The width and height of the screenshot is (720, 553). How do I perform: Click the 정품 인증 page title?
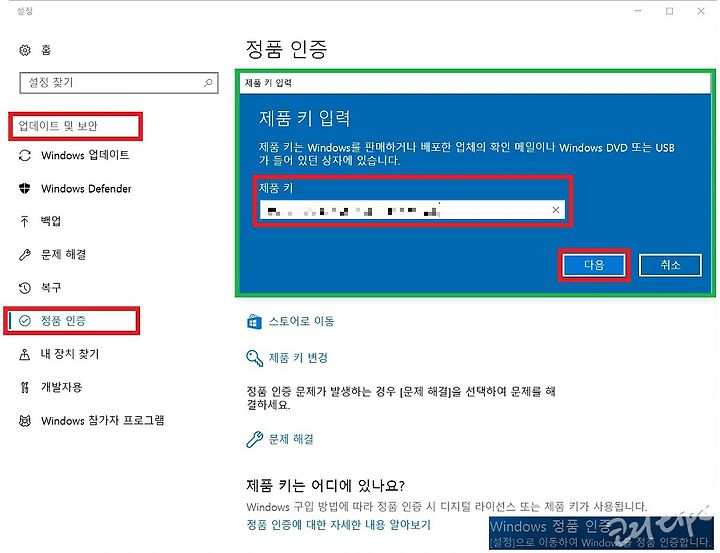287,49
